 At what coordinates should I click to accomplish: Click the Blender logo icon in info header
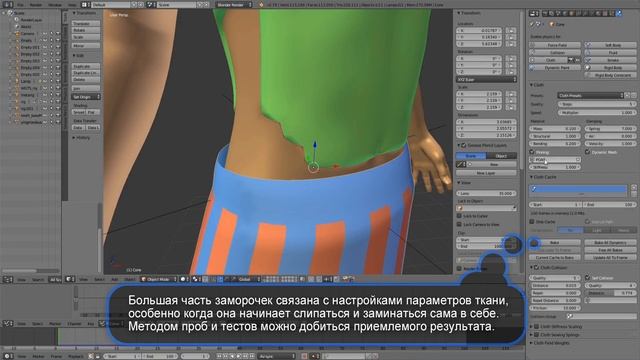pyautogui.click(x=261, y=4)
